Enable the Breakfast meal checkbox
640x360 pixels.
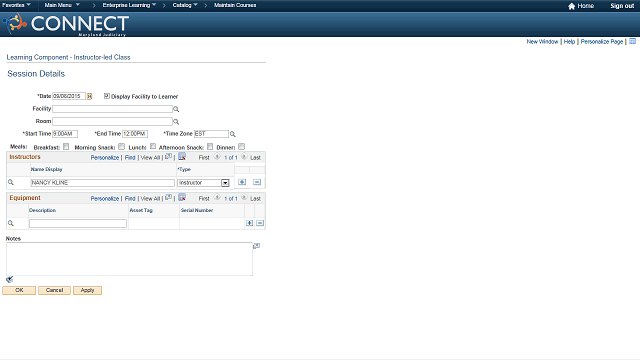pos(66,147)
